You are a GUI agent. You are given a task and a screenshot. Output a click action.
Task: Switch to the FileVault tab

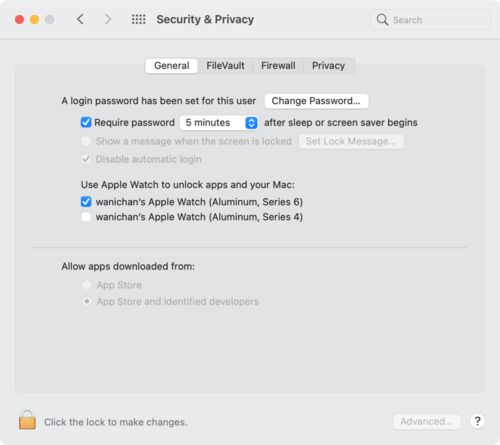(x=225, y=66)
